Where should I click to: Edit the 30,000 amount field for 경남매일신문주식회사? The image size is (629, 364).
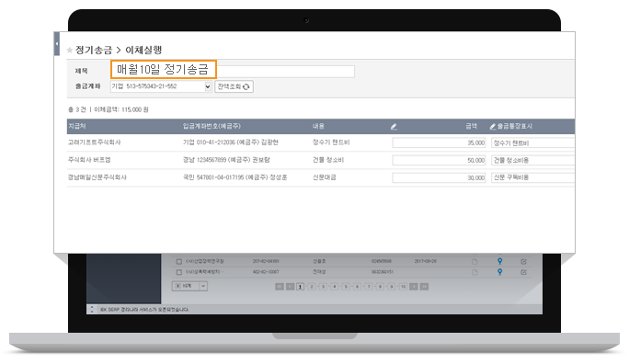(x=440, y=177)
